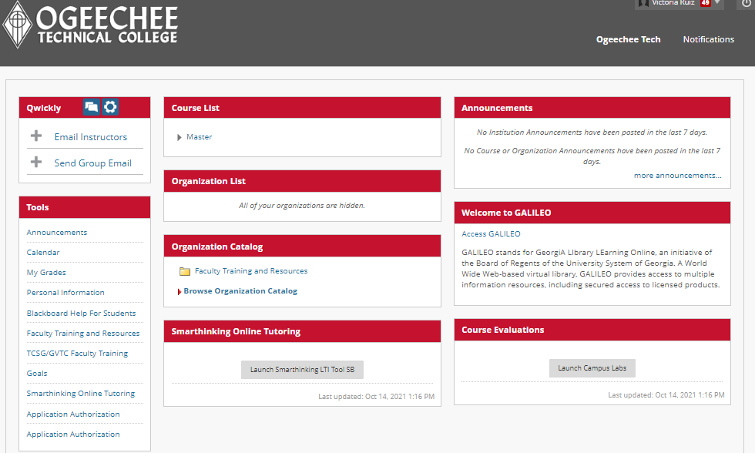Click the Course Evaluations module header

tap(592, 330)
